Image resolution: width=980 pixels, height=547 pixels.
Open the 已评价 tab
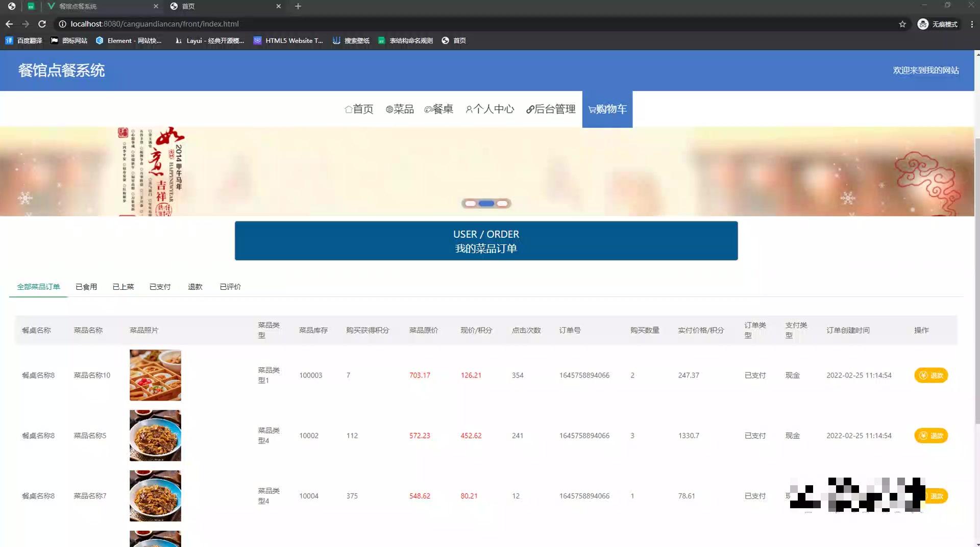(230, 287)
